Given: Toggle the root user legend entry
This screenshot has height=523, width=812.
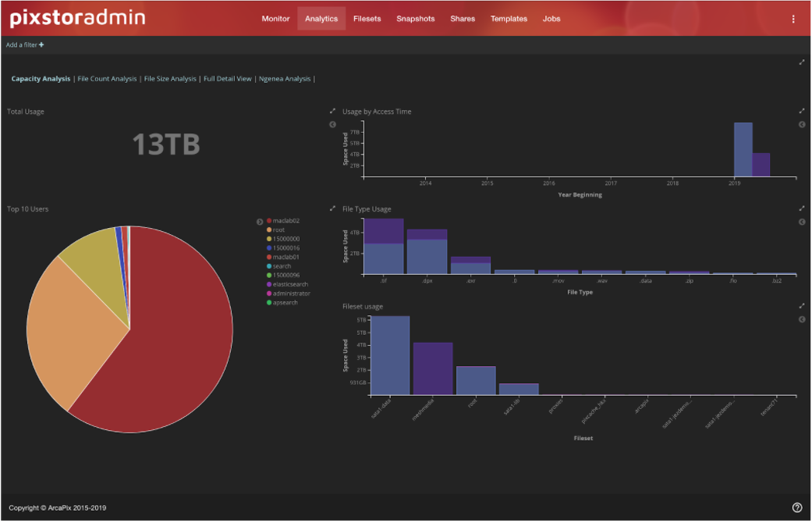Looking at the screenshot, I should tap(278, 229).
